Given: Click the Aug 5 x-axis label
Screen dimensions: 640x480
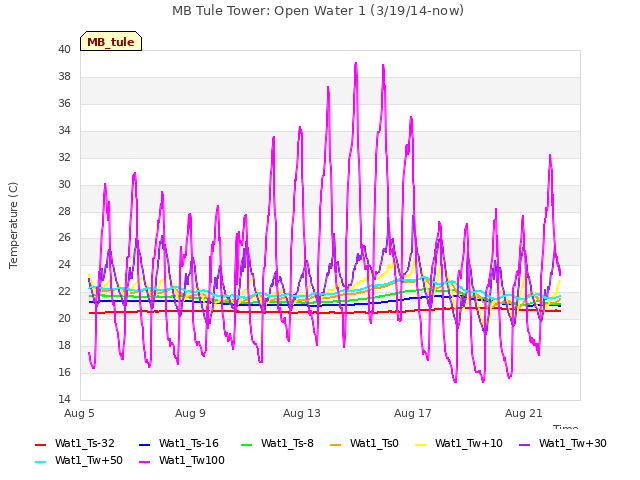Looking at the screenshot, I should (x=79, y=413).
